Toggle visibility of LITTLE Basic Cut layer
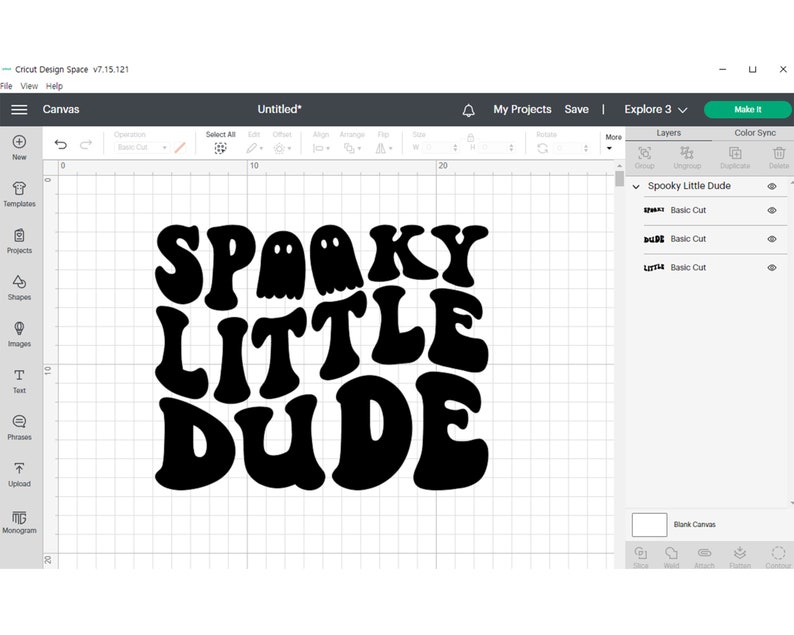This screenshot has height=635, width=794. (x=772, y=267)
